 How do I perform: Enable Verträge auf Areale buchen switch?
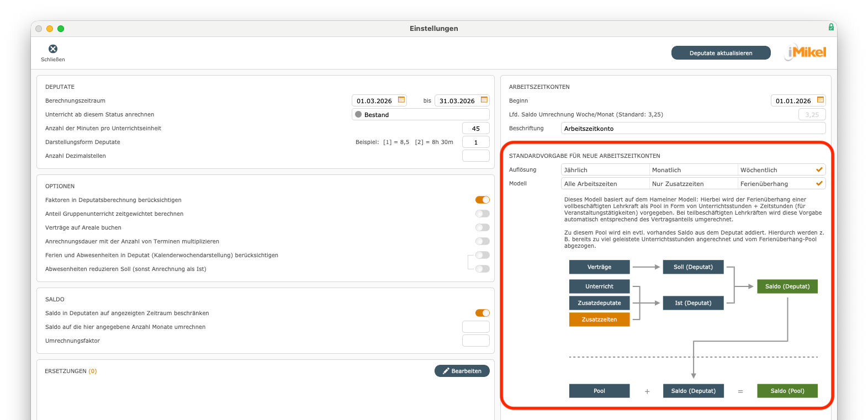pos(482,227)
